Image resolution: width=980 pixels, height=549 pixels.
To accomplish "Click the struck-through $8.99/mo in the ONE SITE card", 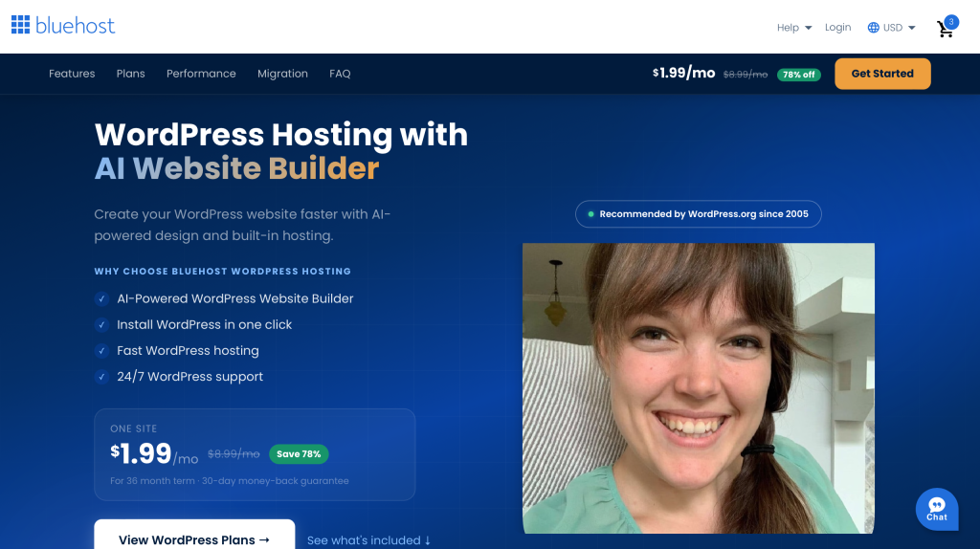I will pos(234,454).
